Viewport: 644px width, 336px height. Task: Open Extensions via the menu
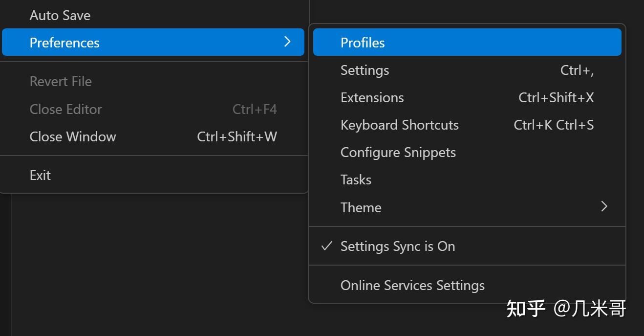pyautogui.click(x=372, y=97)
